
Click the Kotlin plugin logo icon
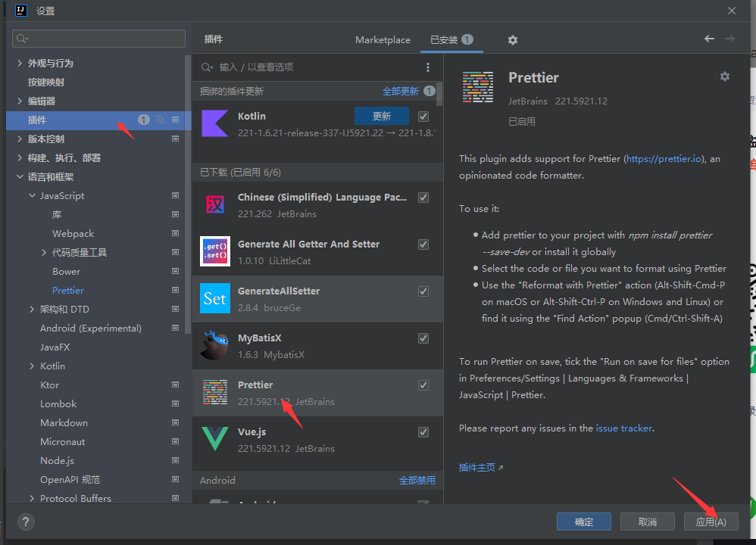tap(215, 124)
